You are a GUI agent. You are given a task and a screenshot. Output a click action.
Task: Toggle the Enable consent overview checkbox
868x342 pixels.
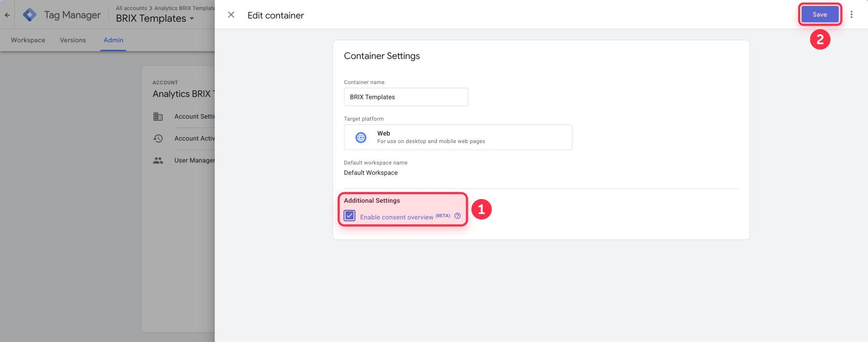[349, 216]
